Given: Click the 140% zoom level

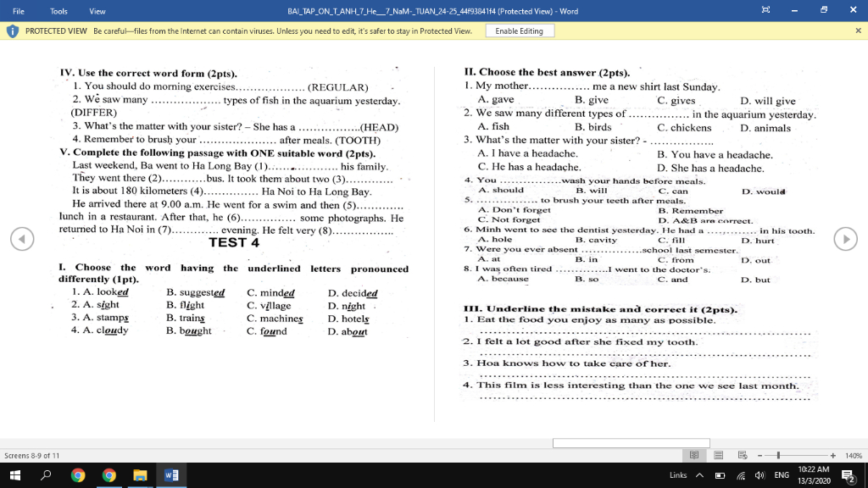Looking at the screenshot, I should tap(853, 455).
